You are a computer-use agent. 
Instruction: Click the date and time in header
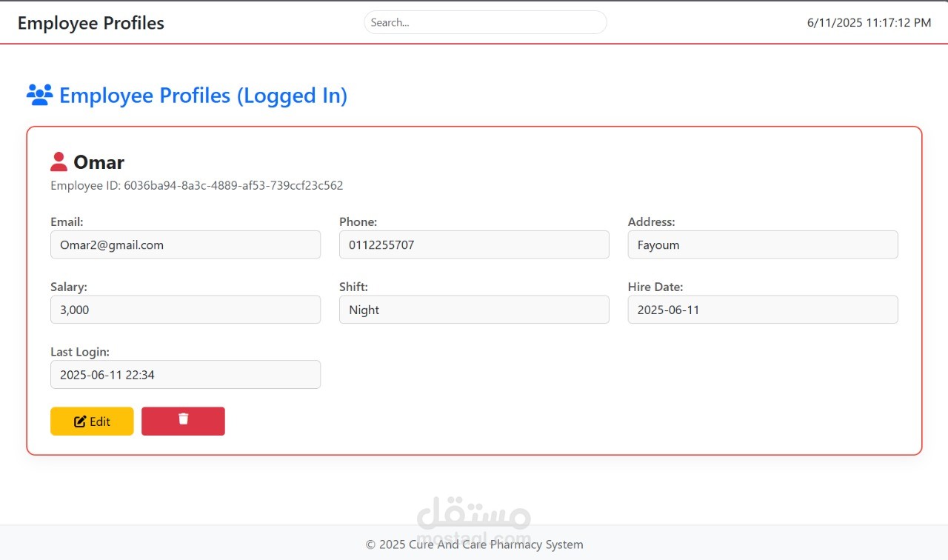click(869, 23)
